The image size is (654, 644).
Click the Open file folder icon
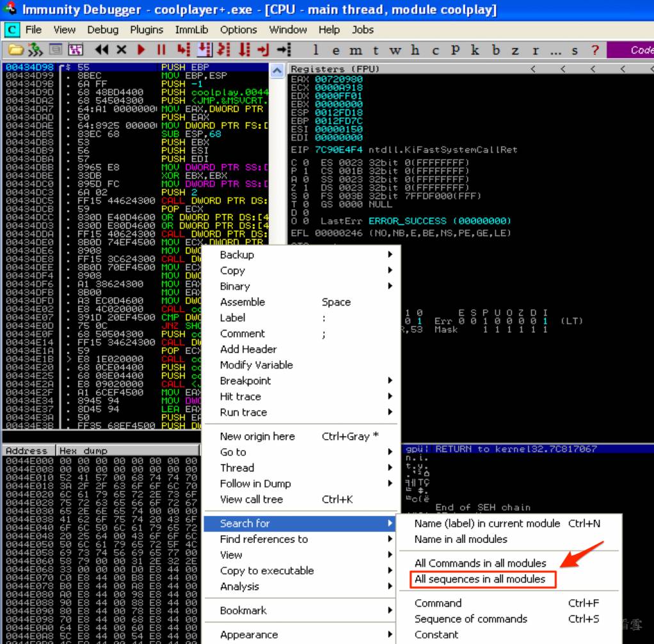(15, 50)
